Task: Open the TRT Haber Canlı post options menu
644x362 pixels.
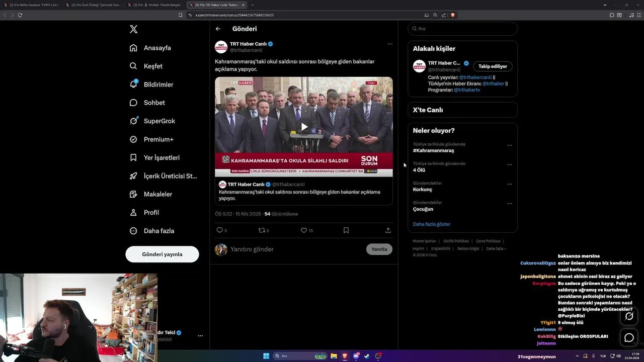Action: click(390, 44)
